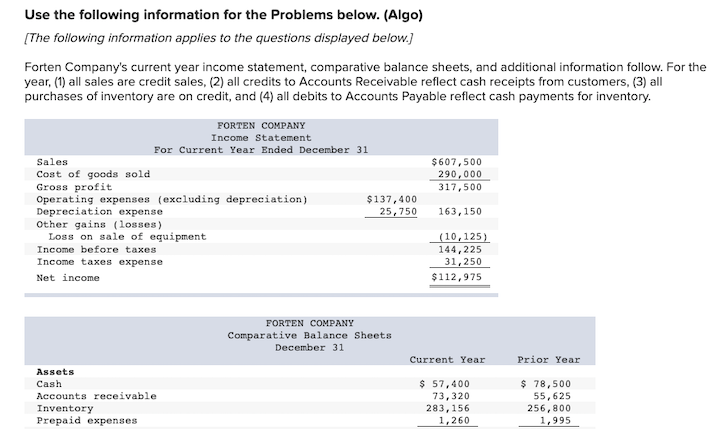Click the 'Comparative Balance Sheets' heading

pos(309,336)
